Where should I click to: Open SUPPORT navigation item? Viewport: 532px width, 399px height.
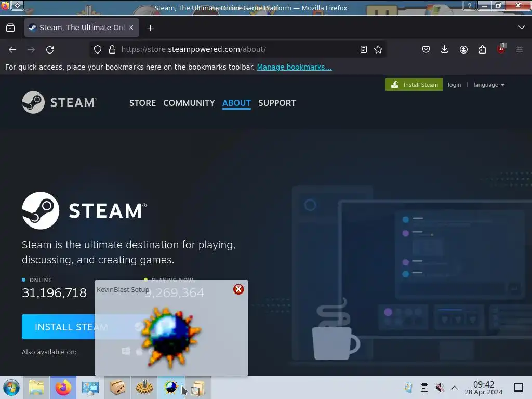277,103
